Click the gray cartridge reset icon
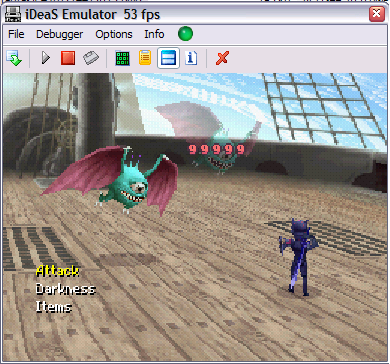This screenshot has height=364, width=390. (91, 58)
